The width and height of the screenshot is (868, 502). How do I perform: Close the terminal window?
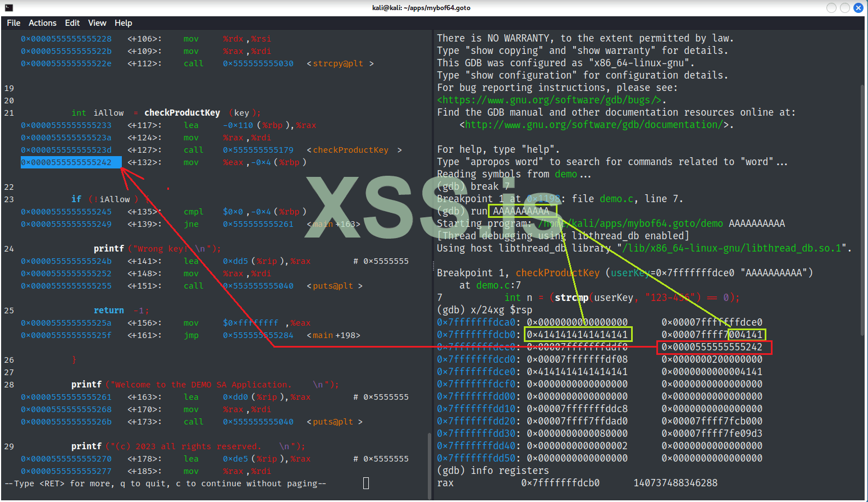(x=858, y=8)
